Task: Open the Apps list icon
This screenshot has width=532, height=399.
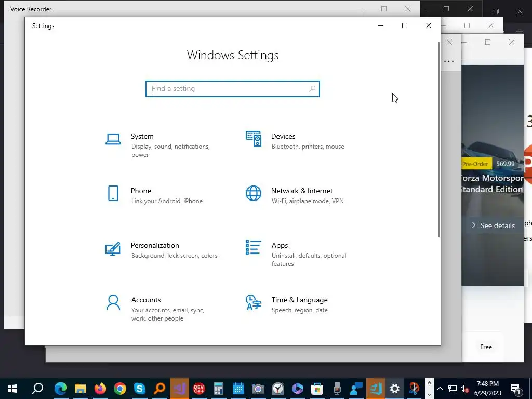Action: 254,247
